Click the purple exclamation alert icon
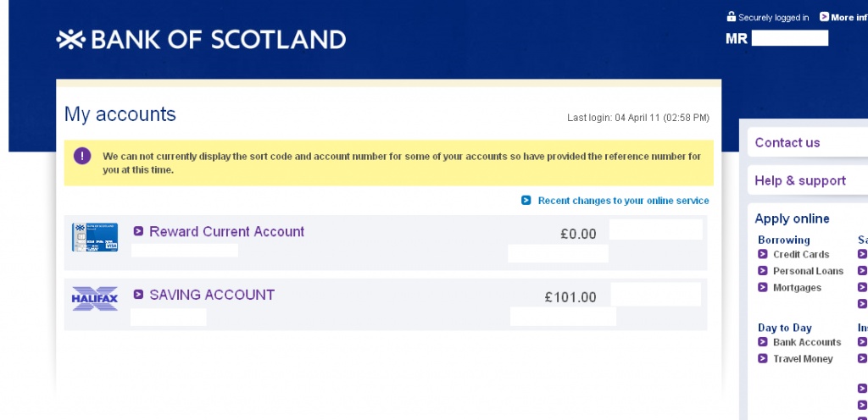The width and height of the screenshot is (868, 420). (x=82, y=156)
